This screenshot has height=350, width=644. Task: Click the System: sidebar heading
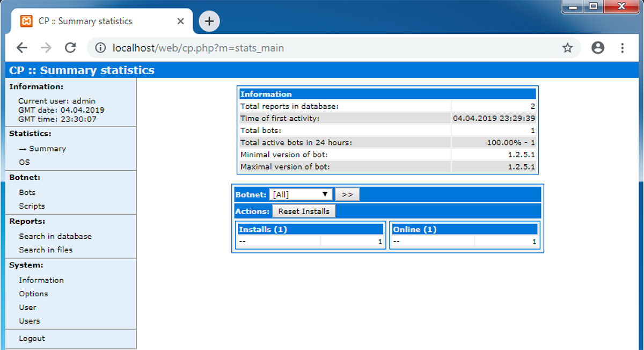tap(26, 265)
